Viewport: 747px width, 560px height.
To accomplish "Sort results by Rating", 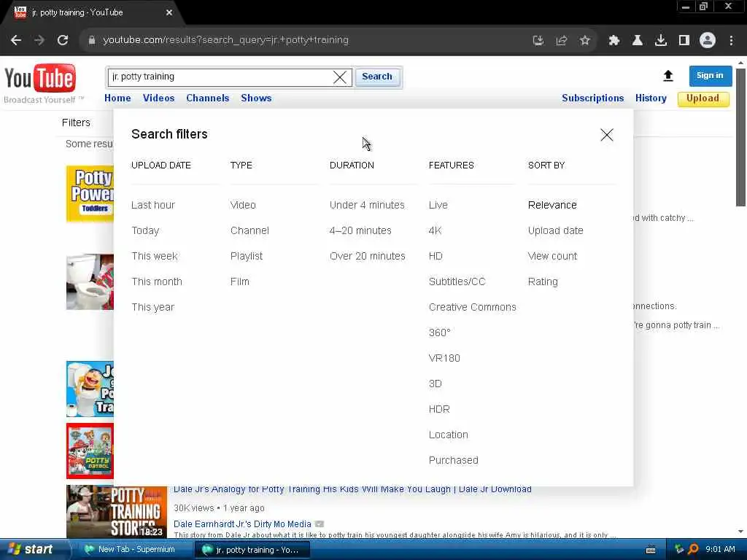I will coord(543,281).
